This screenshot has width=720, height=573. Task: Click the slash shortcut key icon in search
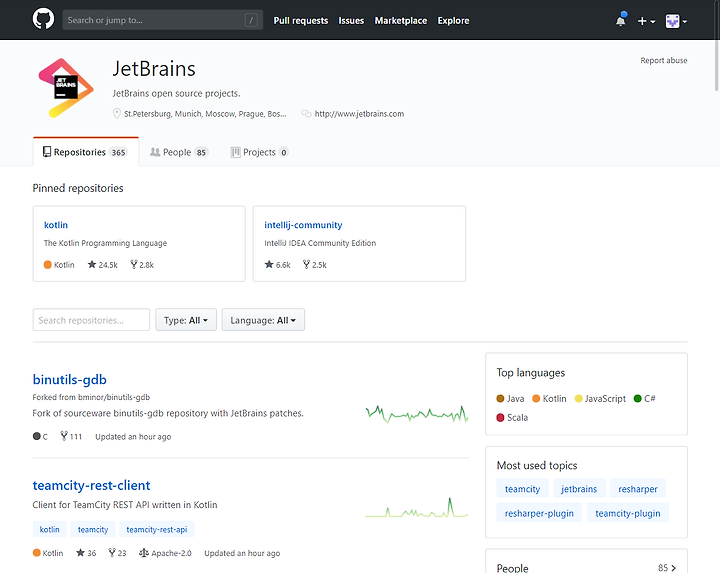[251, 20]
